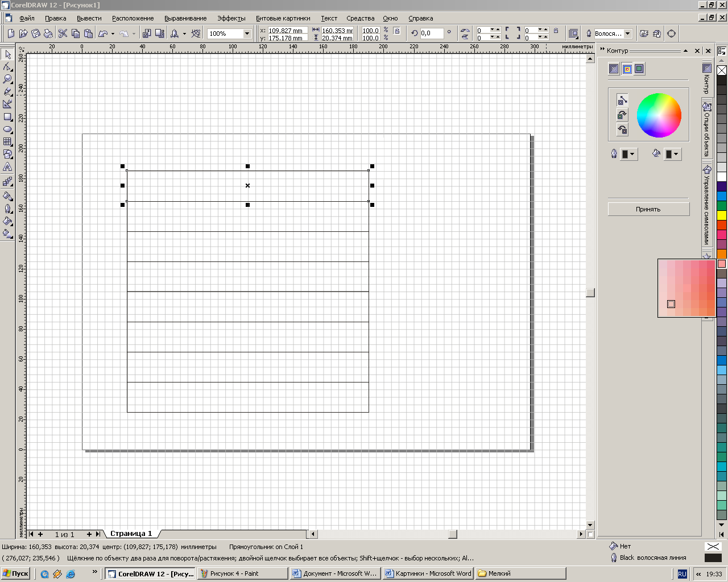Screen dimensions: 728x582
Task: Select the Interactive fill tool
Action: pyautogui.click(x=7, y=234)
